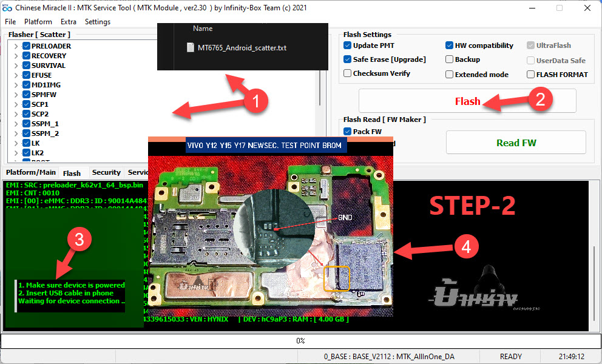602x364 pixels.
Task: Uncheck the SSPM_1 partition checkbox
Action: click(27, 124)
